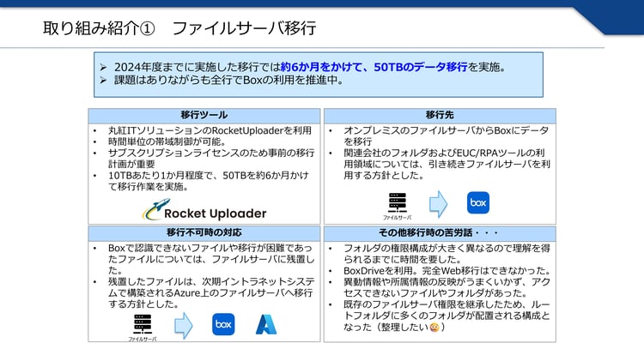Click the ファイルサーバ label in 移行不可時の対応
The image size is (644, 361).
tap(142, 340)
